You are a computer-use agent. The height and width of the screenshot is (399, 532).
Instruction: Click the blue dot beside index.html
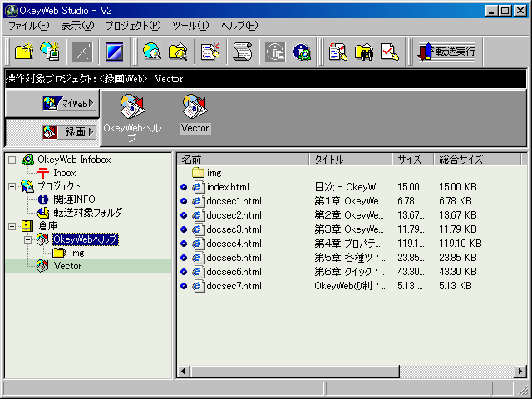(x=184, y=187)
